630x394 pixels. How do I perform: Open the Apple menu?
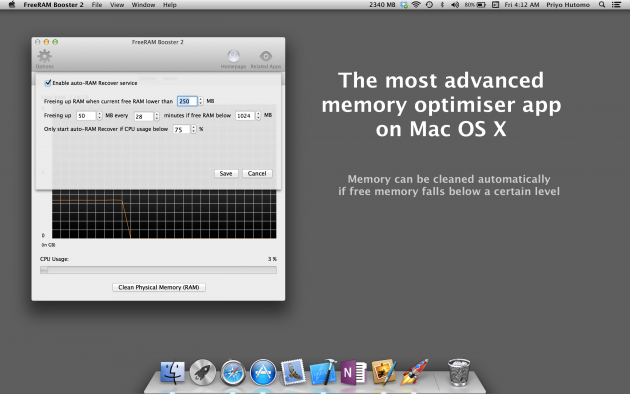click(x=12, y=5)
